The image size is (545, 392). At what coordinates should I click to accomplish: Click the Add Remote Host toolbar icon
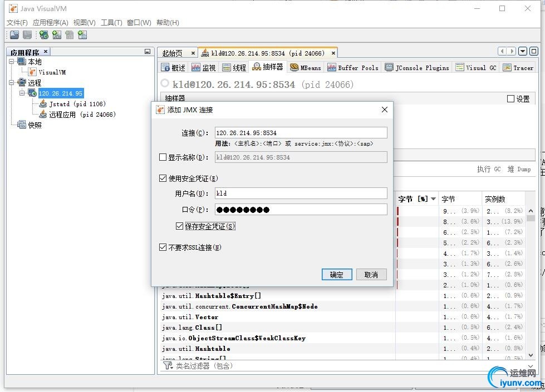pyautogui.click(x=44, y=34)
